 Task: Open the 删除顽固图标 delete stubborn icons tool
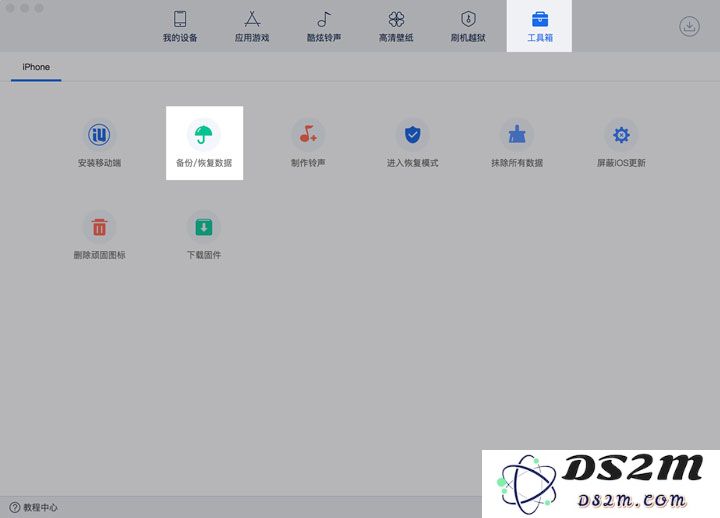99,236
